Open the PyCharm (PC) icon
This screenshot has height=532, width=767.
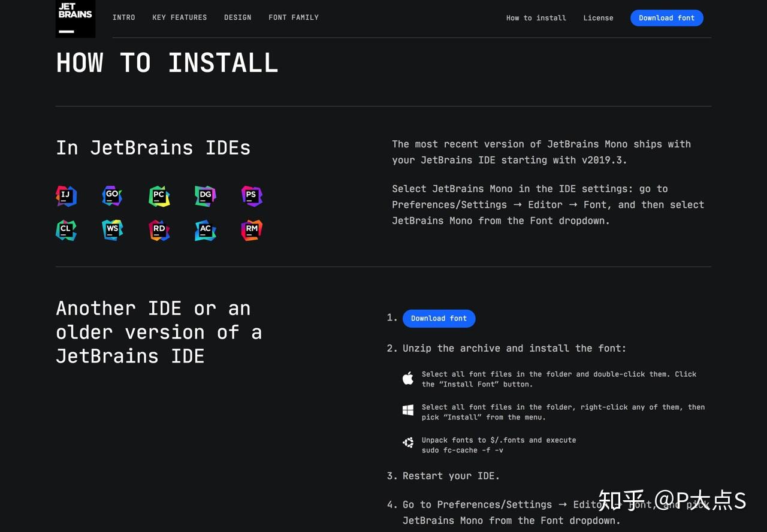[x=159, y=196]
